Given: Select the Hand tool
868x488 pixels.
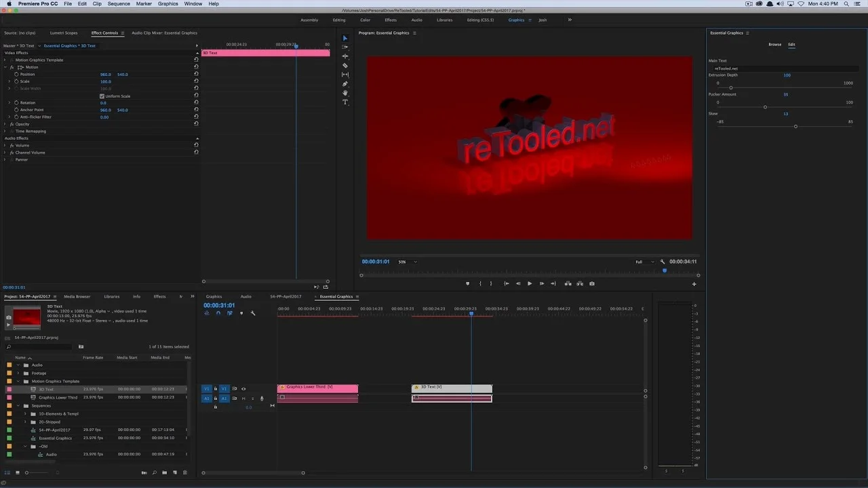Looking at the screenshot, I should pos(344,93).
